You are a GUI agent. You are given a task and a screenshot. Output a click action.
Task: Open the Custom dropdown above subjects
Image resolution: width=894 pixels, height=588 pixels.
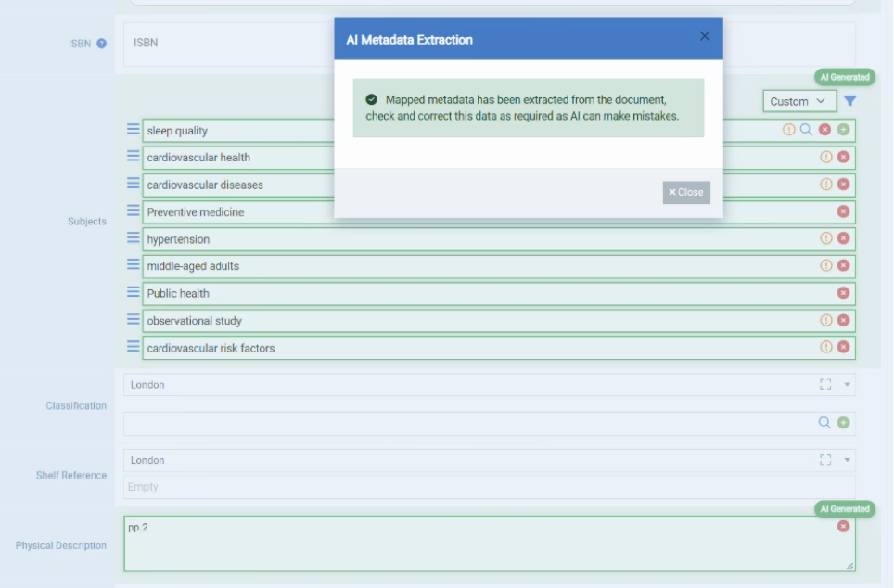[799, 101]
